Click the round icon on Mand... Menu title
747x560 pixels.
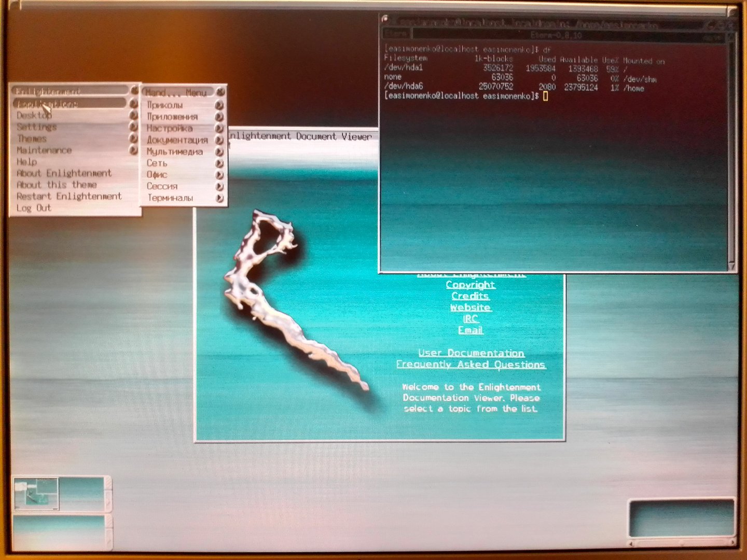click(221, 92)
